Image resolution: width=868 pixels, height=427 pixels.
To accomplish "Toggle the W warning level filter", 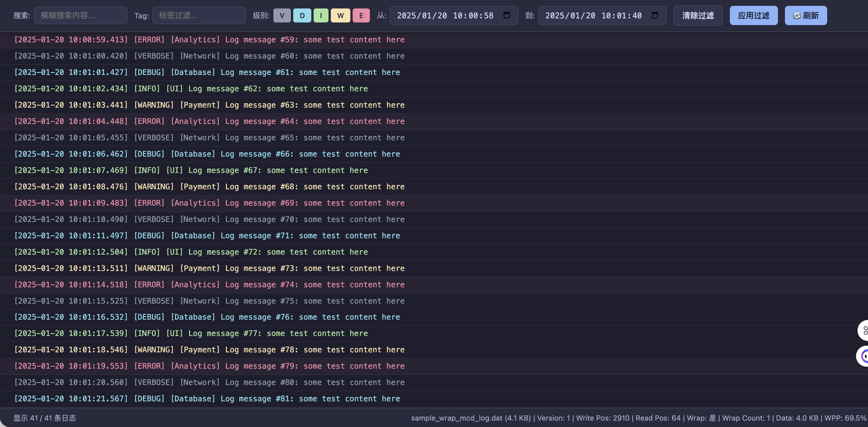I will pos(340,15).
